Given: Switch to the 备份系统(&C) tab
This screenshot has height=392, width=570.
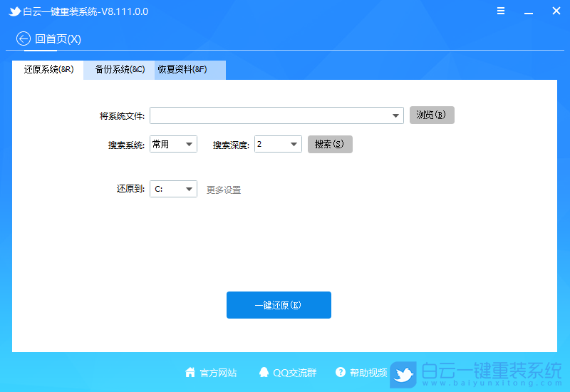Looking at the screenshot, I should (x=119, y=70).
